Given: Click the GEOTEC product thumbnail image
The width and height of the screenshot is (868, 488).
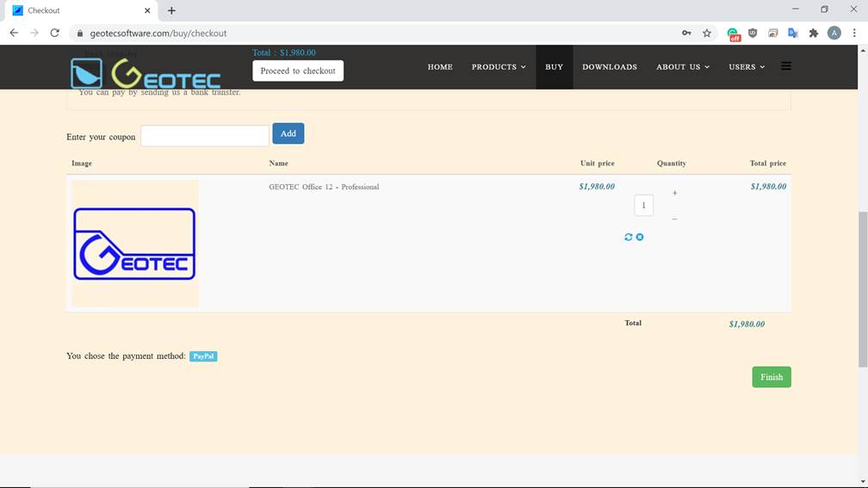Looking at the screenshot, I should [x=134, y=244].
